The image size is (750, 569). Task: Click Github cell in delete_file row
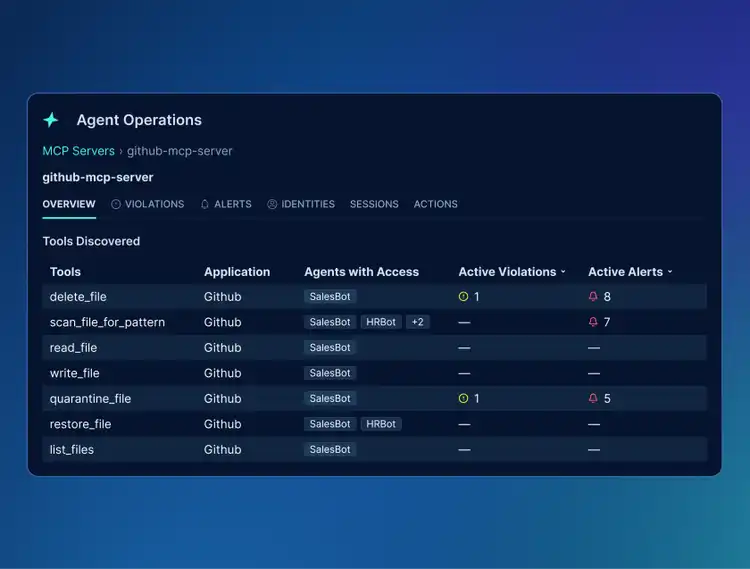pyautogui.click(x=222, y=297)
